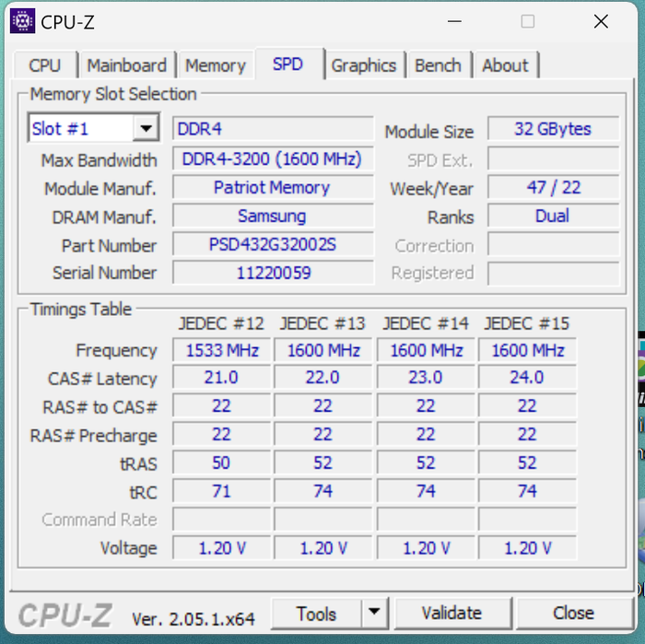The height and width of the screenshot is (644, 645).
Task: Expand the Tools dropdown arrow
Action: [x=374, y=613]
